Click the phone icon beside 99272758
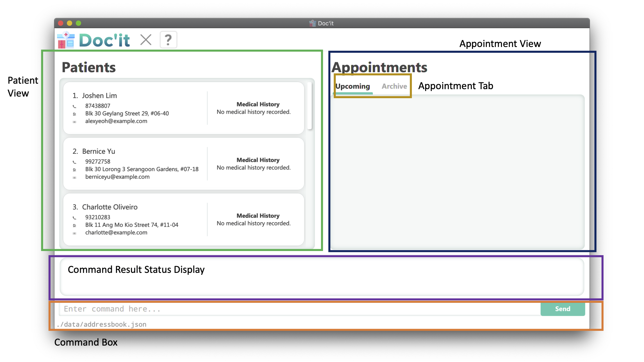644x362 pixels. pos(74,162)
